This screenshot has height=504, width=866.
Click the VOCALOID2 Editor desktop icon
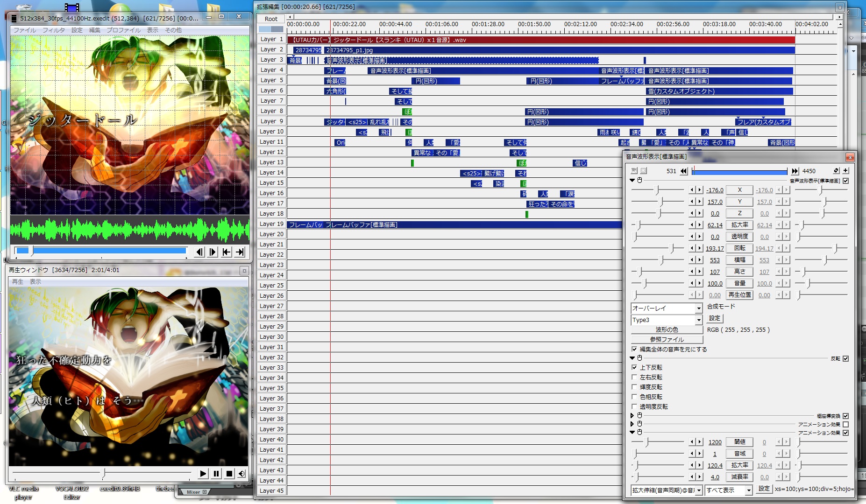(72, 492)
